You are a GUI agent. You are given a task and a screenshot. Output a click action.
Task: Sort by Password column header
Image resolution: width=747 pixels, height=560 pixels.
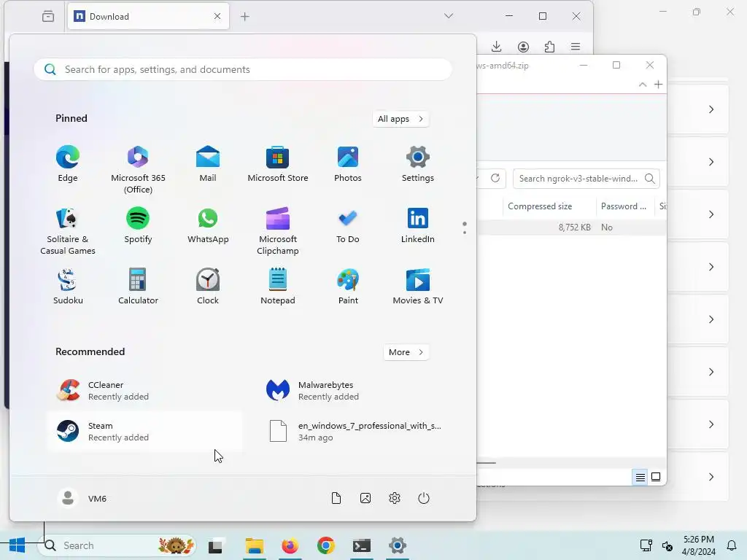624,206
